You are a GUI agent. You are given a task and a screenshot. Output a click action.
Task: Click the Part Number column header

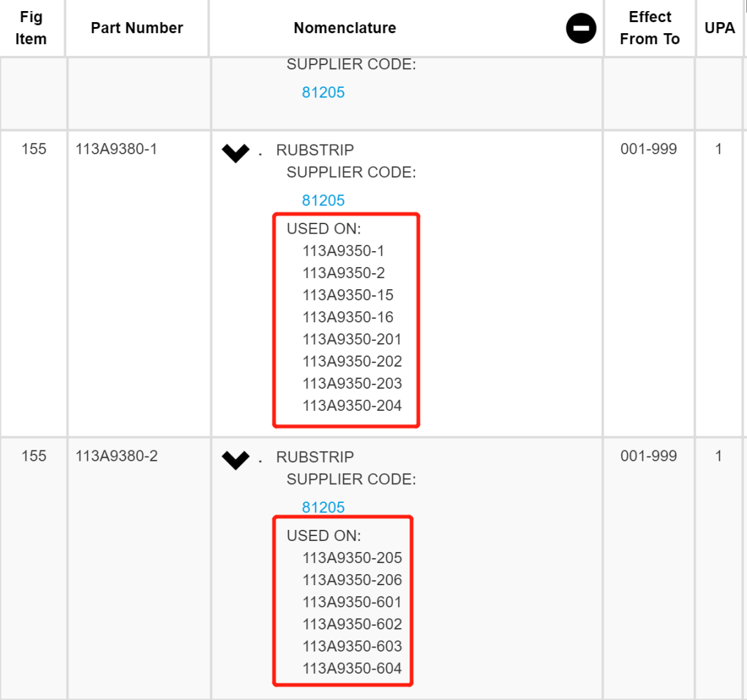click(137, 28)
